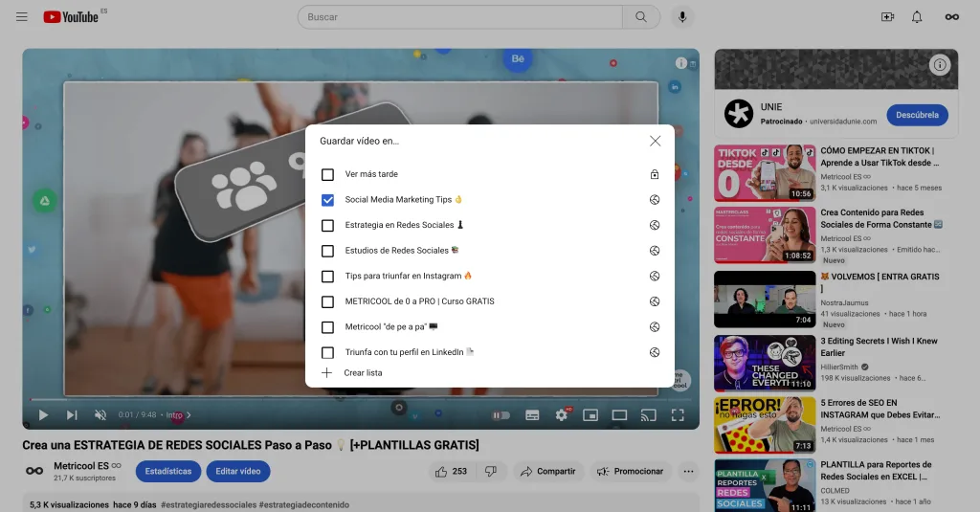Close the Guardar vídeo en dialog
Image resolution: width=980 pixels, height=512 pixels.
click(x=655, y=142)
